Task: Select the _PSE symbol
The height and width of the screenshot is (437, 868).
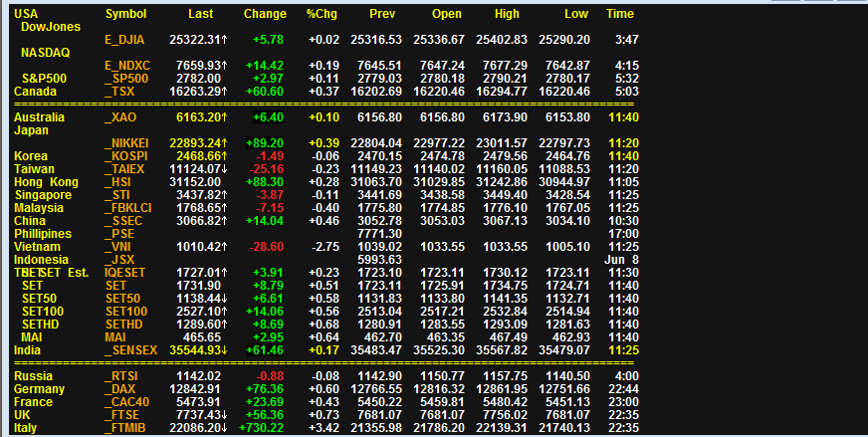Action: (x=119, y=234)
